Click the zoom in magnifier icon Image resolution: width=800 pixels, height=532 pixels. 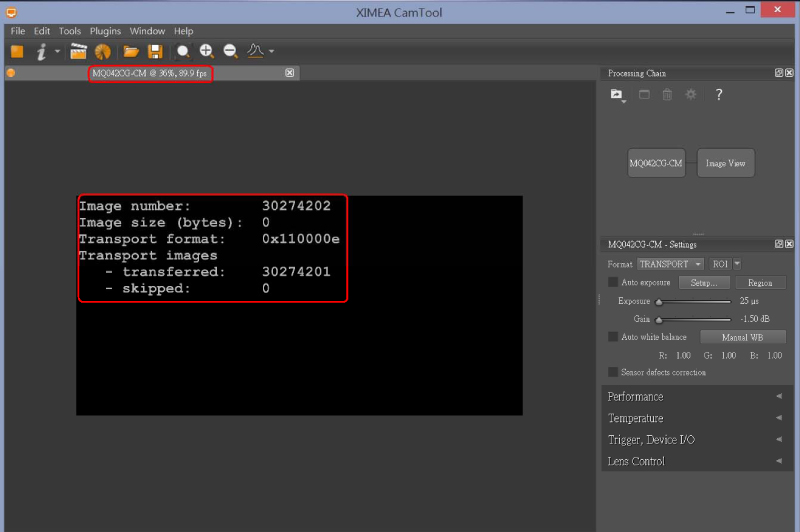click(207, 51)
